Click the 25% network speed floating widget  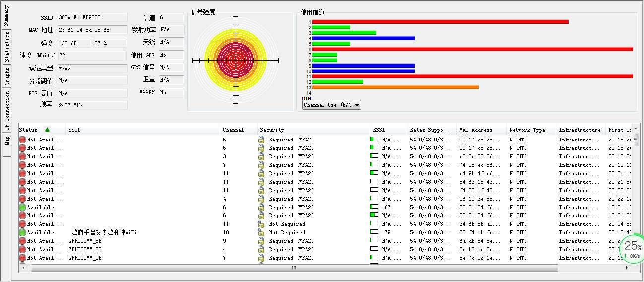coord(633,249)
